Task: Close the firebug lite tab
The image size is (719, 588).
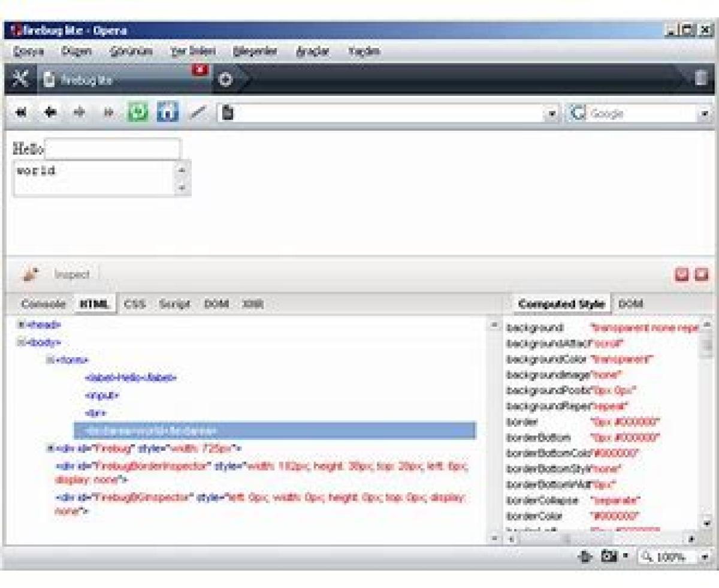Action: tap(200, 70)
